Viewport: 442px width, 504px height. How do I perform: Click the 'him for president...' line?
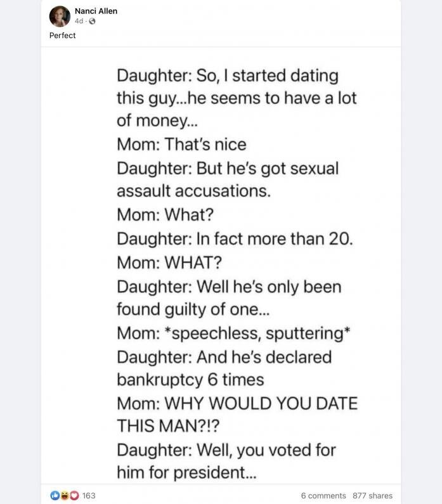point(187,473)
